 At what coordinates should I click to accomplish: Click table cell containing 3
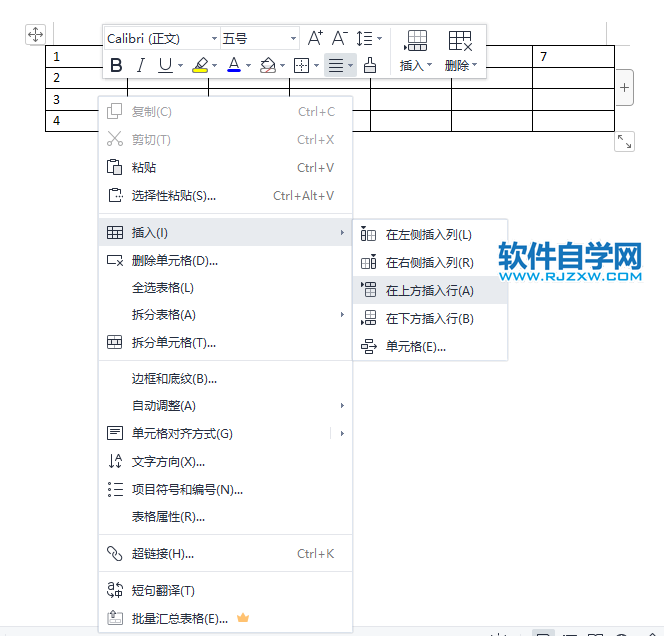[72, 100]
